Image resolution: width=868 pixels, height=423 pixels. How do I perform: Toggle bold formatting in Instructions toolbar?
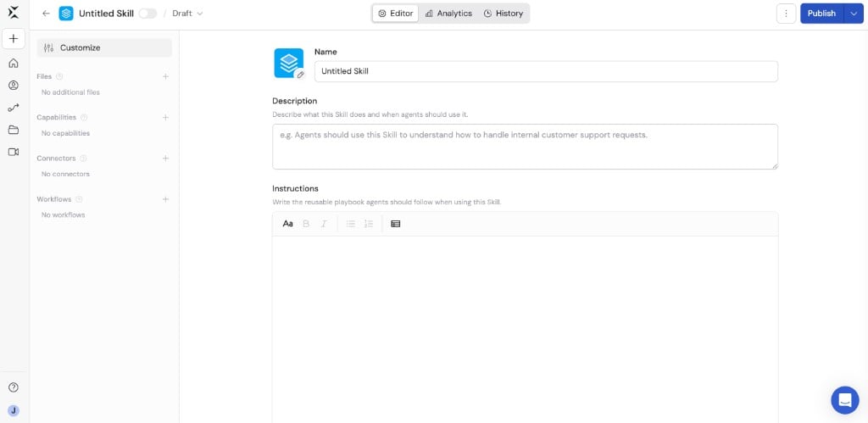[x=306, y=224]
